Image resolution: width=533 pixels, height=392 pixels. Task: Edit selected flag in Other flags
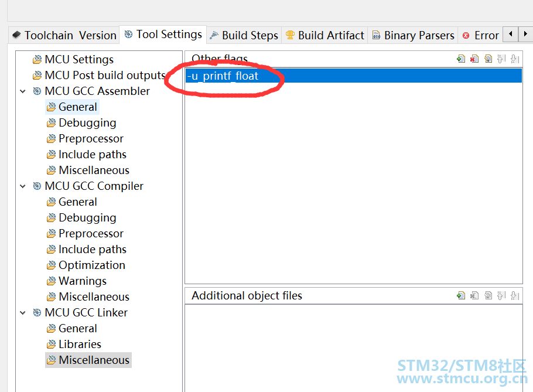(488, 59)
